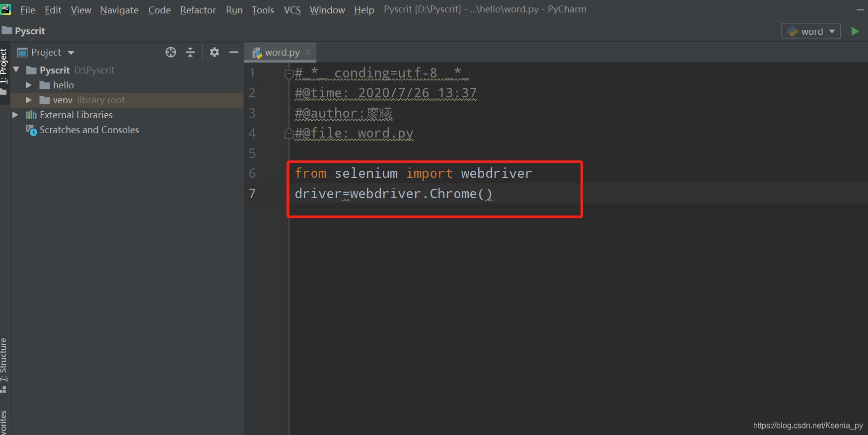The width and height of the screenshot is (868, 435).
Task: Collapse the Pyscrit root tree node
Action: point(16,70)
